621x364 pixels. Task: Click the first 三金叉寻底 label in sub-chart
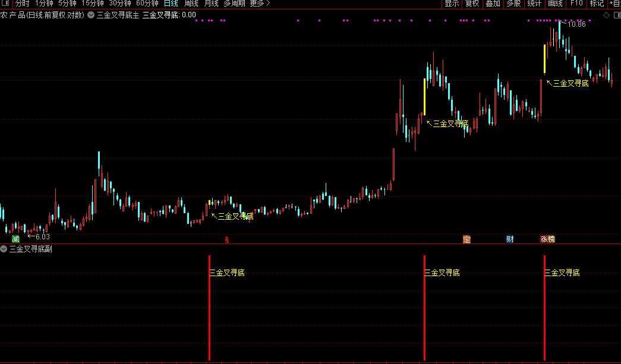click(x=227, y=273)
